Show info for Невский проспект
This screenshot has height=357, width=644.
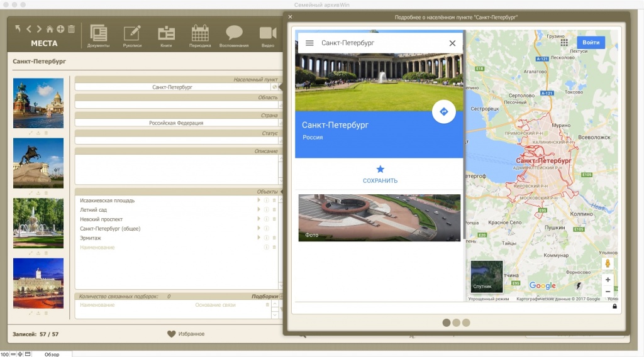[x=266, y=219]
